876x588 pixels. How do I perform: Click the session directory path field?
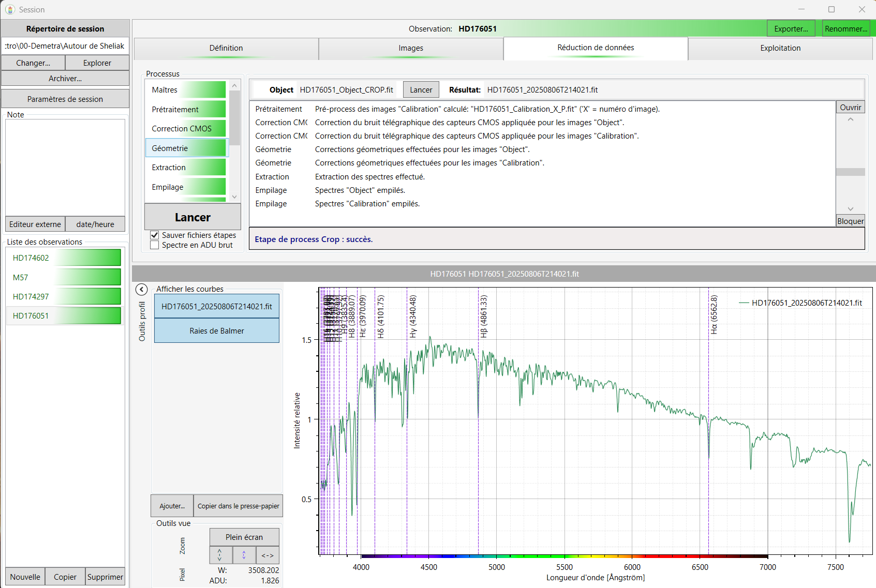coord(65,46)
